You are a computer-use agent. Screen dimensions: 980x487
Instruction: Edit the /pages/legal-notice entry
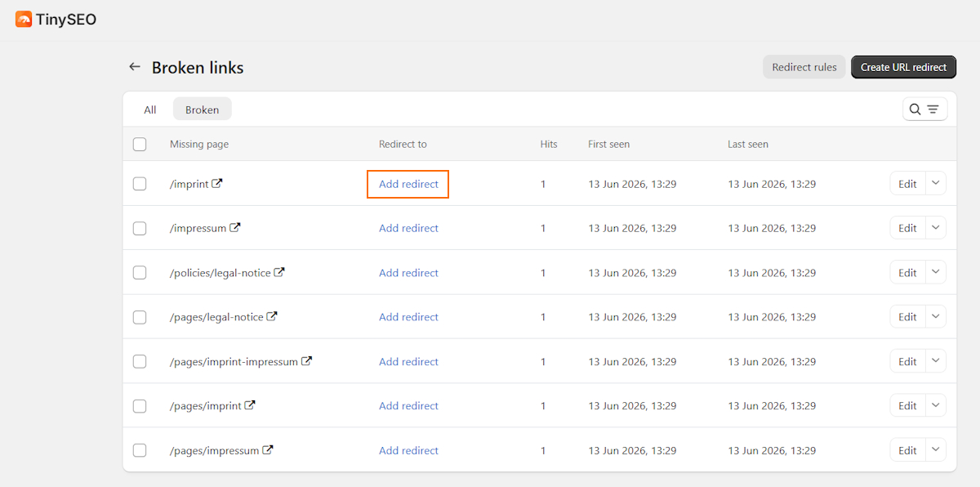click(907, 317)
